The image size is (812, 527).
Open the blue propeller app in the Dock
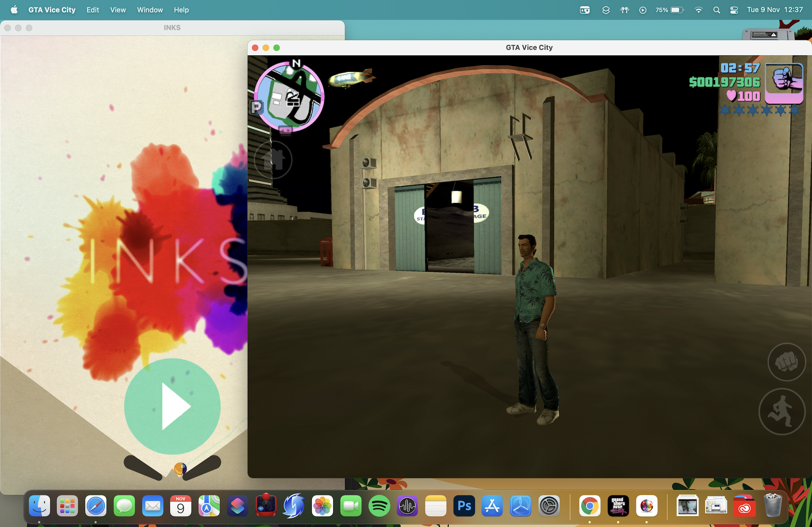(521, 506)
